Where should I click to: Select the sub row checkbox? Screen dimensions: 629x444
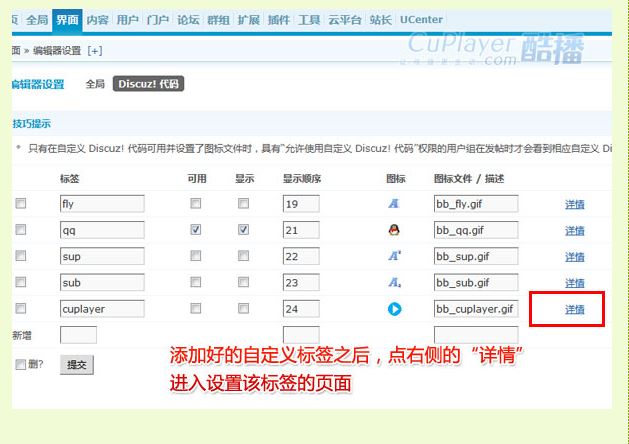[x=20, y=282]
